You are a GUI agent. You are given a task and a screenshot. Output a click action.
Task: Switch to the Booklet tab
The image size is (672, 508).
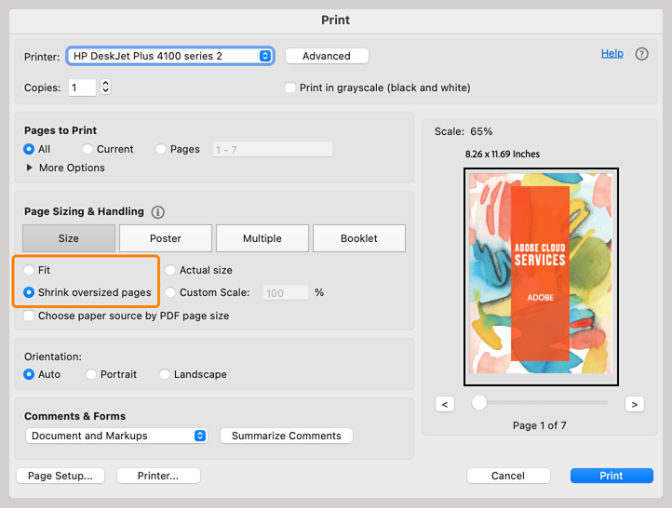[x=359, y=238]
